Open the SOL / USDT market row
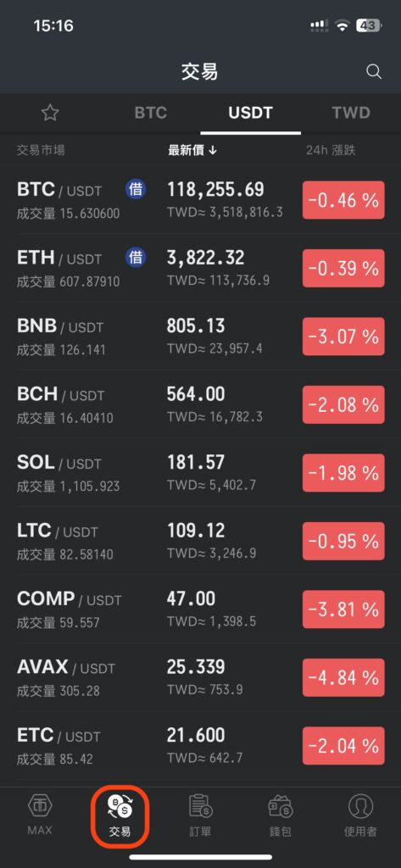The height and width of the screenshot is (868, 401). click(200, 473)
